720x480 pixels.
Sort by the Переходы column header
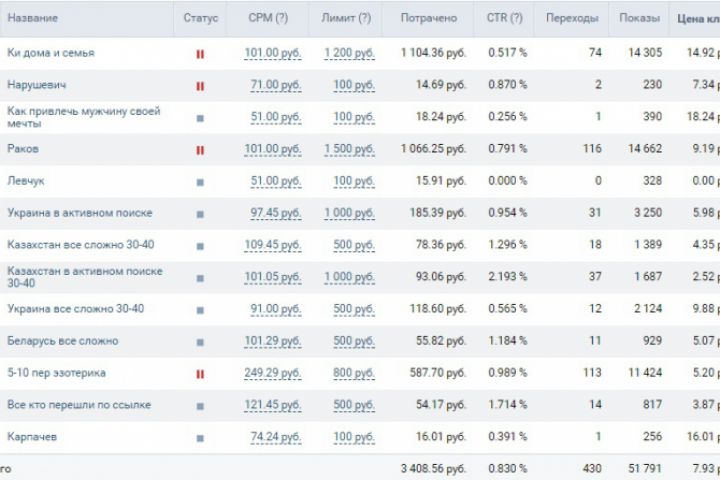573,18
